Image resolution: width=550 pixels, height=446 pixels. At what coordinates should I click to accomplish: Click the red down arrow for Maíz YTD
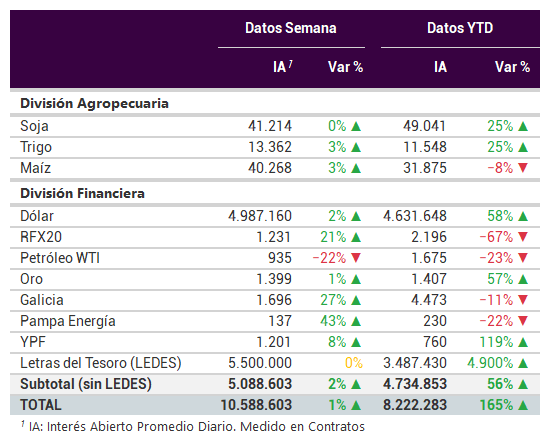[x=523, y=168]
